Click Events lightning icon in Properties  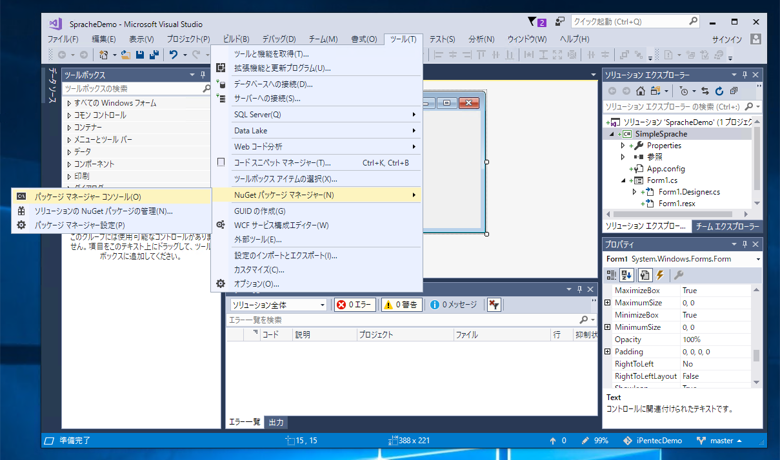660,275
